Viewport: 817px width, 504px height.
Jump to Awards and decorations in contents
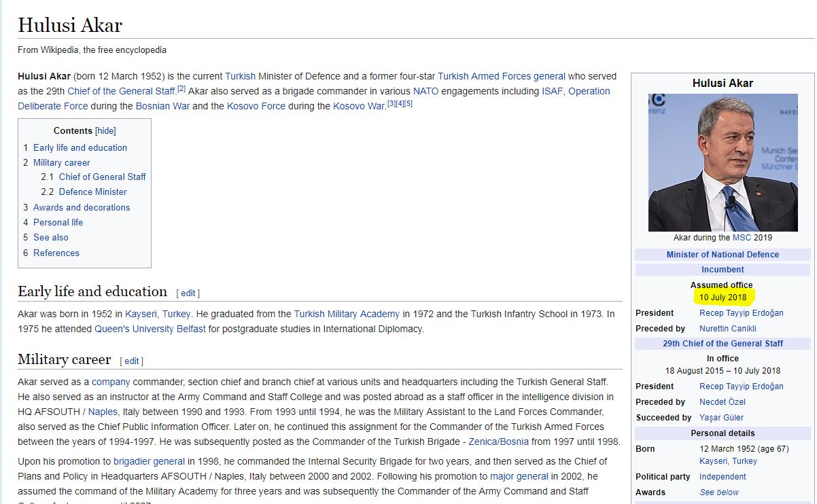[x=82, y=207]
